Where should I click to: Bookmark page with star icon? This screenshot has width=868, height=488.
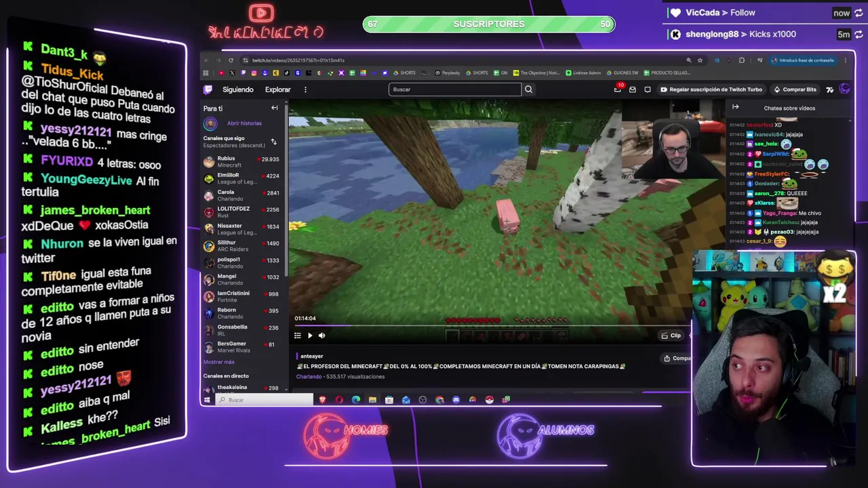click(x=700, y=60)
